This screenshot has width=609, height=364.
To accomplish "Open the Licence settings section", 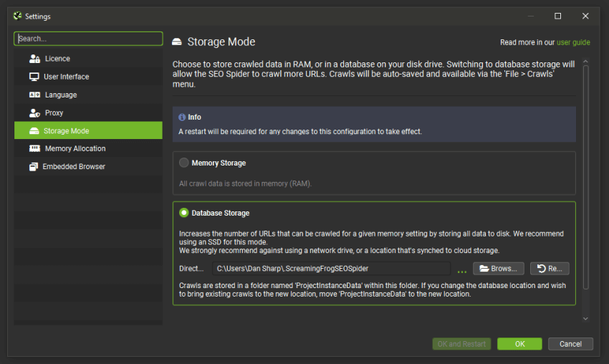I will pyautogui.click(x=88, y=59).
